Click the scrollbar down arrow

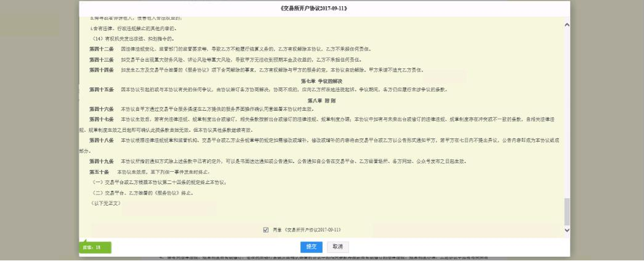click(567, 230)
